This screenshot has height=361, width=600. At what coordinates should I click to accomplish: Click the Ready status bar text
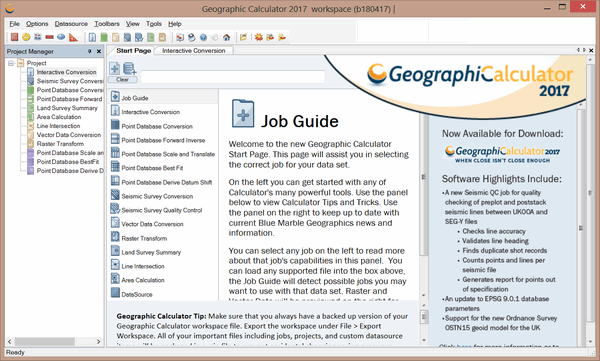(x=15, y=352)
